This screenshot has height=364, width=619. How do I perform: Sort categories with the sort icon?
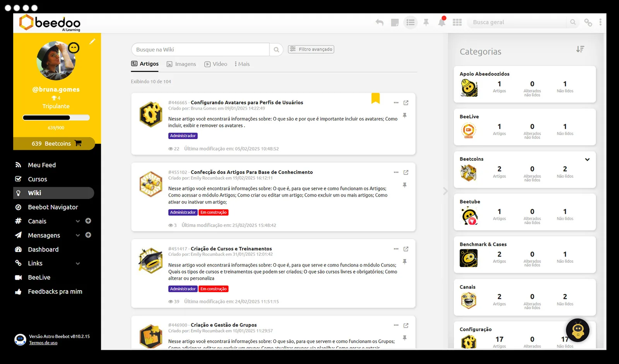point(580,49)
